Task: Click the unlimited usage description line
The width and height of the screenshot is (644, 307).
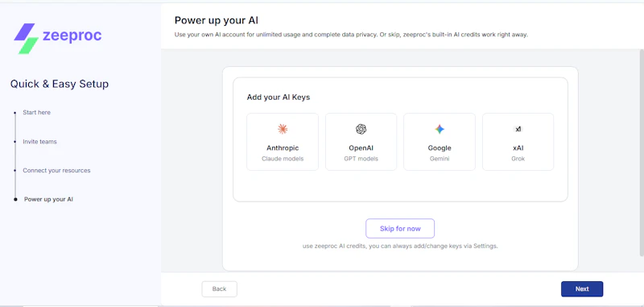Action: (351, 35)
